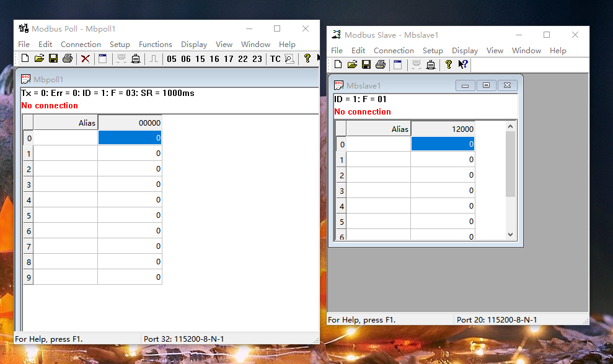Select row 3 value cell in Mbslave1
The height and width of the screenshot is (364, 613).
(x=443, y=191)
